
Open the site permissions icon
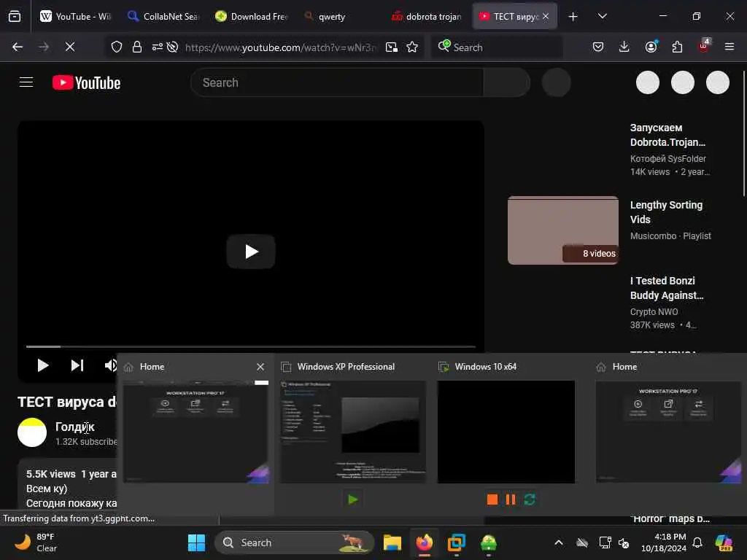tap(158, 47)
